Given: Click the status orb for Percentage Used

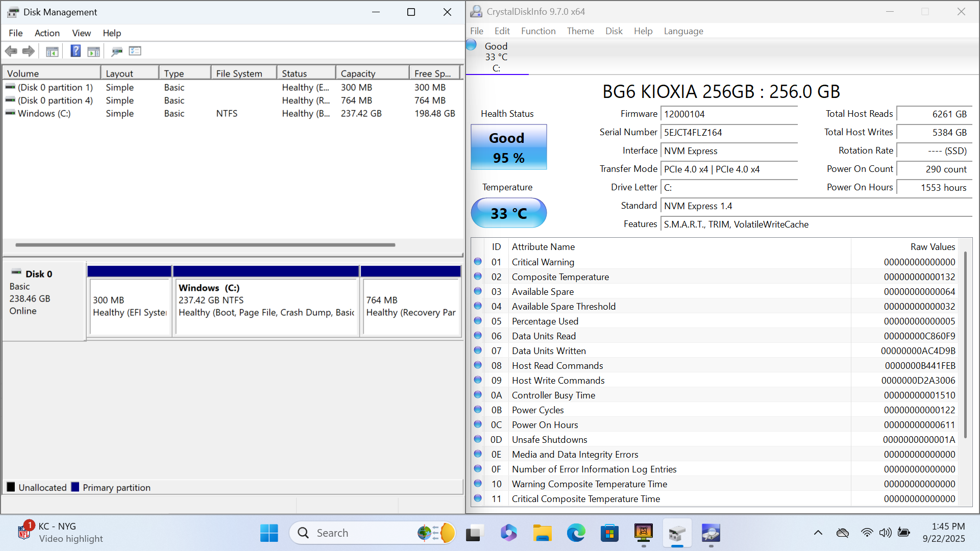Looking at the screenshot, I should tap(478, 320).
